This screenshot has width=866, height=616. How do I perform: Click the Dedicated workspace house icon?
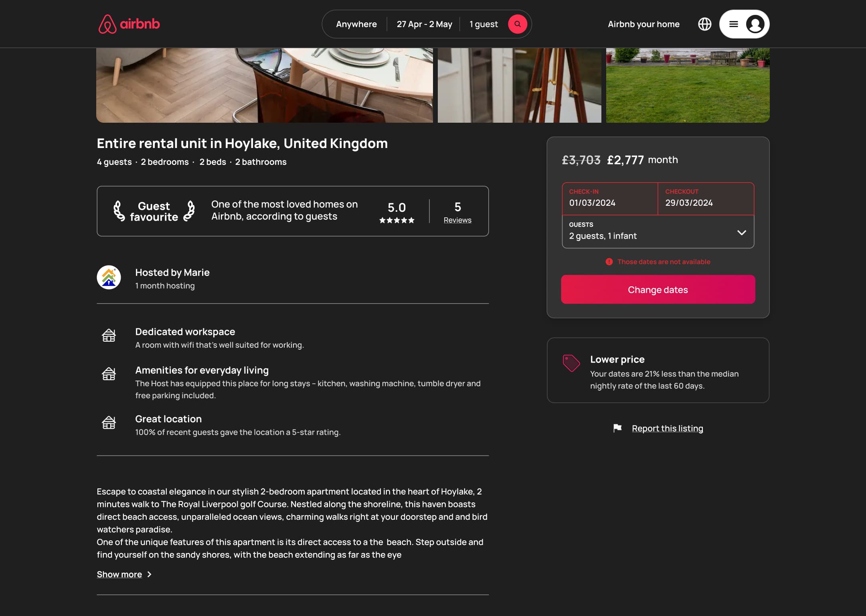109,335
